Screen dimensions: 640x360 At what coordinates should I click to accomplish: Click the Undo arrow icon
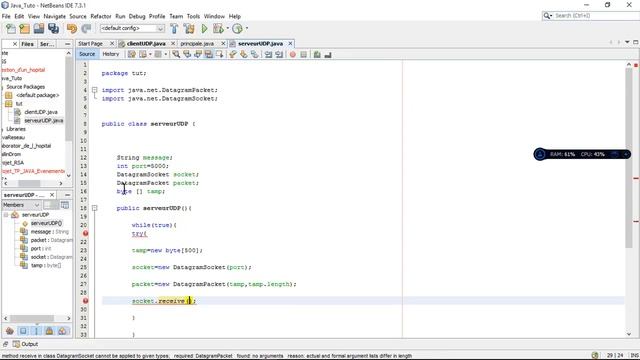click(72, 29)
